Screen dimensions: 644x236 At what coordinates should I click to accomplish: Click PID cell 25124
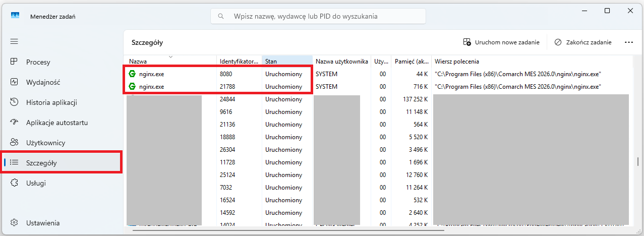[227, 175]
